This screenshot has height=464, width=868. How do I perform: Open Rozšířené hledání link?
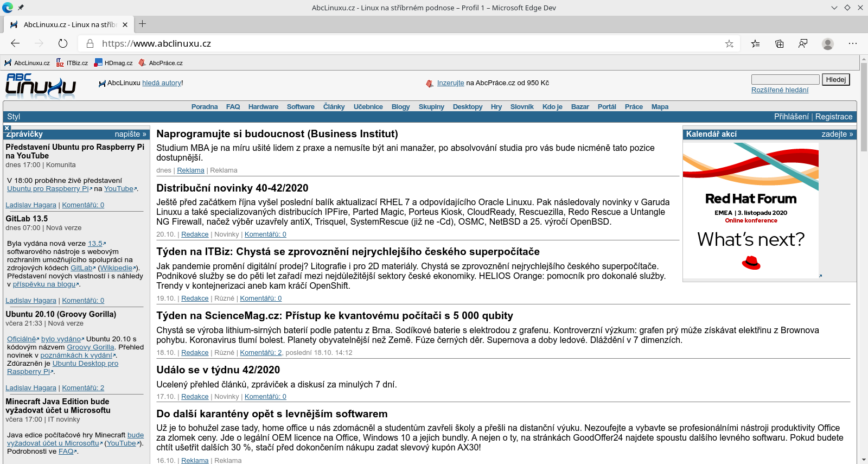coord(780,90)
